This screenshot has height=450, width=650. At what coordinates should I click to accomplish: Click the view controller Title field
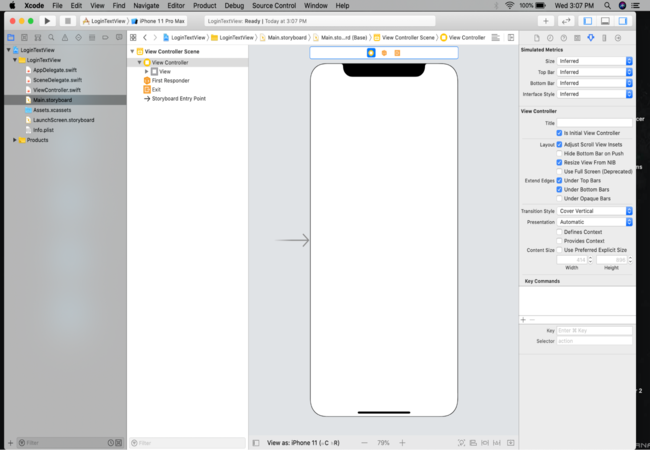594,123
